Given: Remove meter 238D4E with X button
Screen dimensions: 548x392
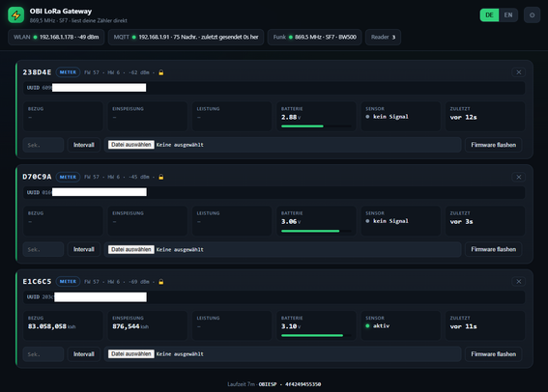Looking at the screenshot, I should tap(519, 72).
